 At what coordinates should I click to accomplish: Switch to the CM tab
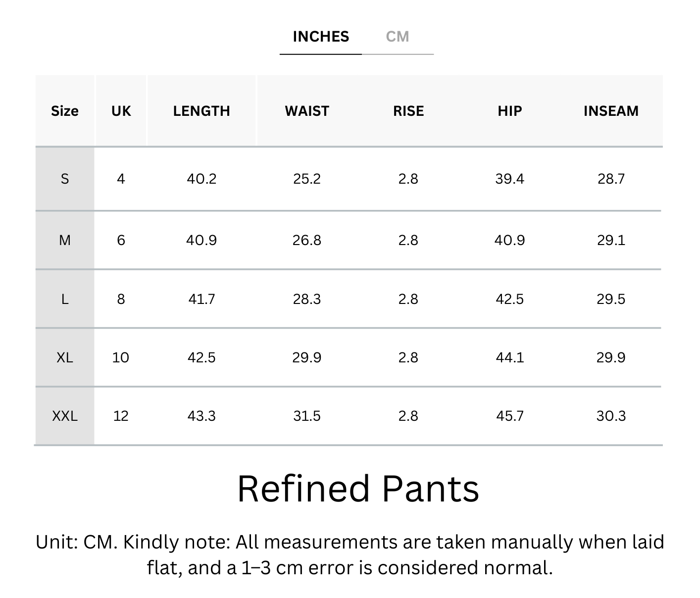pos(398,37)
